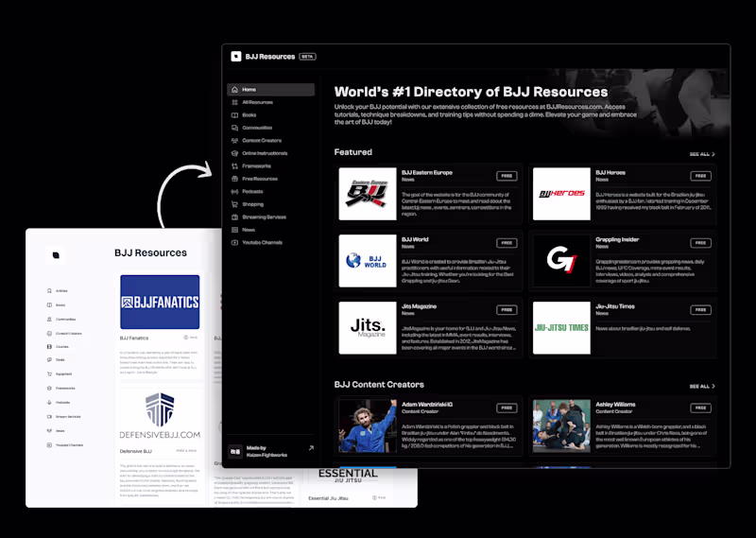Click the Youtube Channels play icon in dark sidebar
Viewport: 756px width, 538px height.
point(234,243)
